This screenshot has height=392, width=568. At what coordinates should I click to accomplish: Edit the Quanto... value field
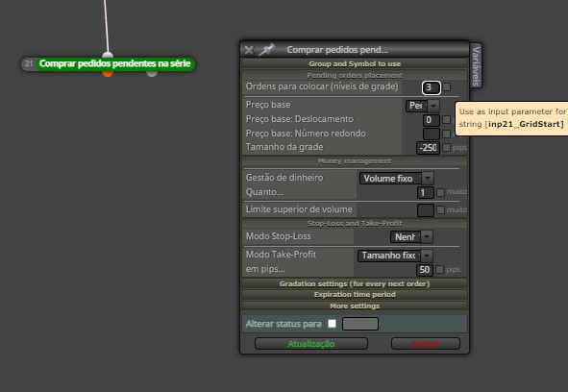pyautogui.click(x=425, y=193)
